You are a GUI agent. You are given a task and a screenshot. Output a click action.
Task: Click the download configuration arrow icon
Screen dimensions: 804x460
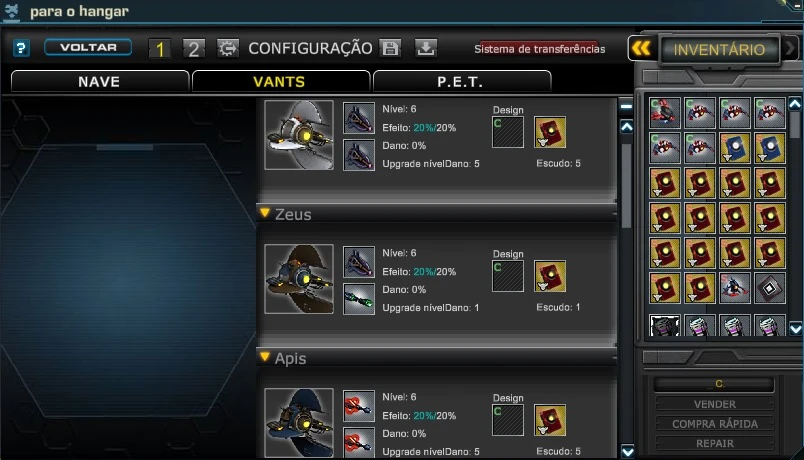click(x=425, y=48)
